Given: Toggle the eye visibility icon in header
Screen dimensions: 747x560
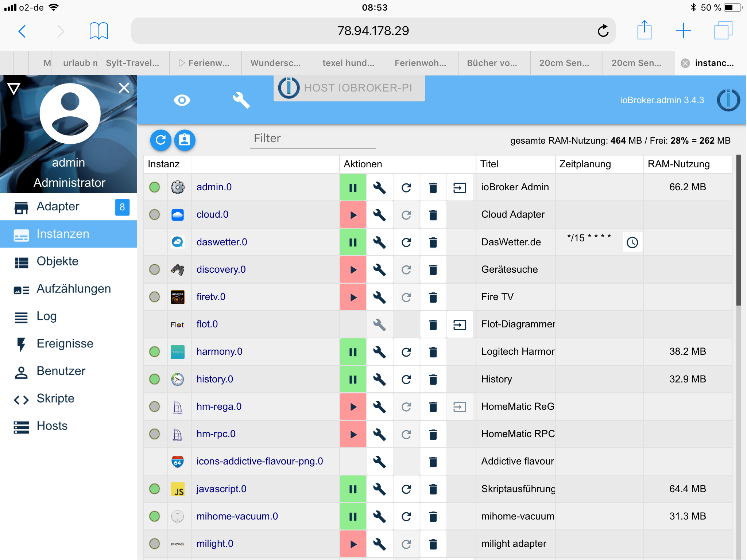Looking at the screenshot, I should pyautogui.click(x=182, y=100).
